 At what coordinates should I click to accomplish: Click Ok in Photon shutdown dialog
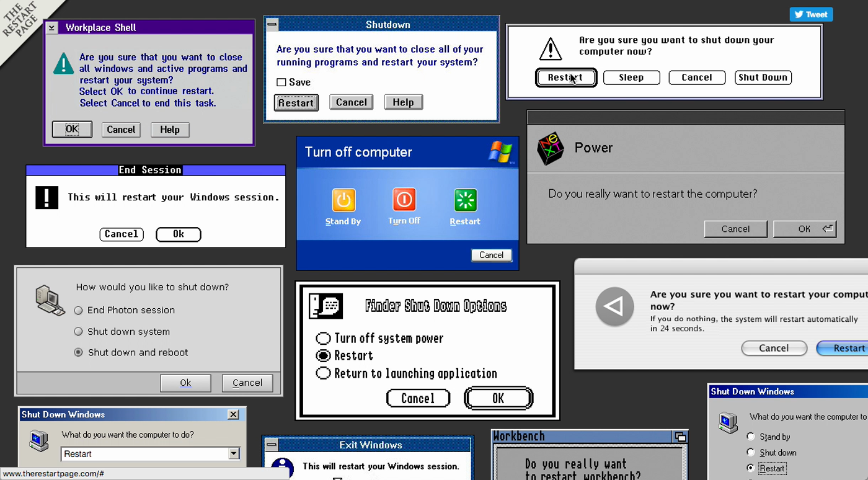click(185, 383)
